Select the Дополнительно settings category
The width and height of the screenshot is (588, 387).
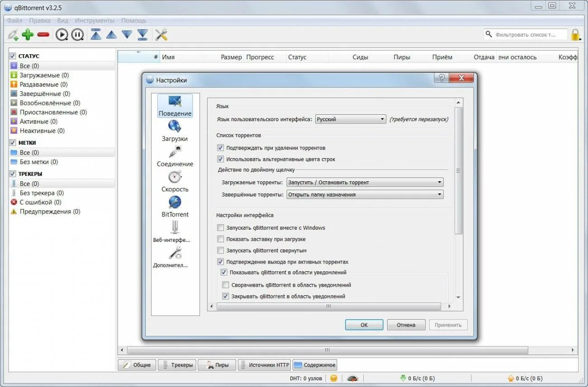(x=171, y=258)
